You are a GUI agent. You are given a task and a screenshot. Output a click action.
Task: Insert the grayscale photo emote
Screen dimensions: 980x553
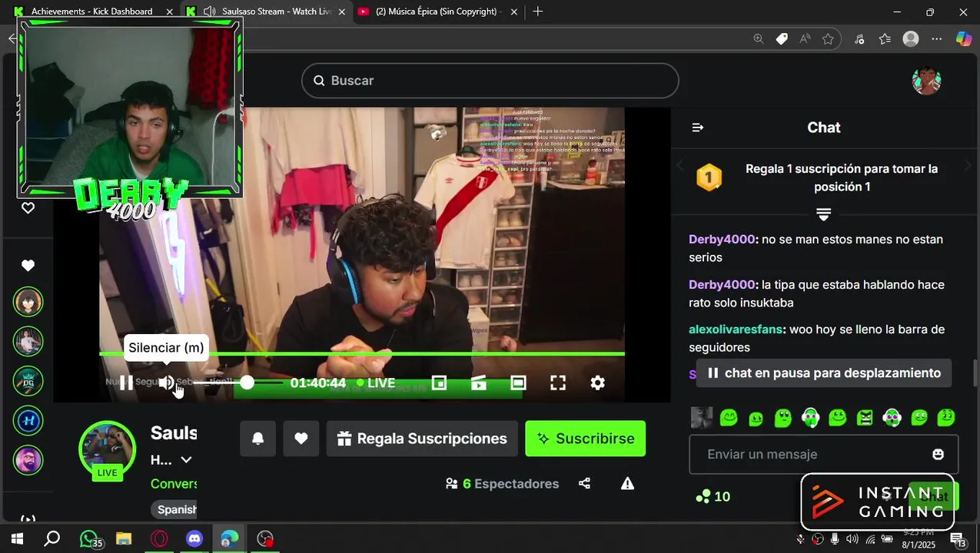pos(701,418)
